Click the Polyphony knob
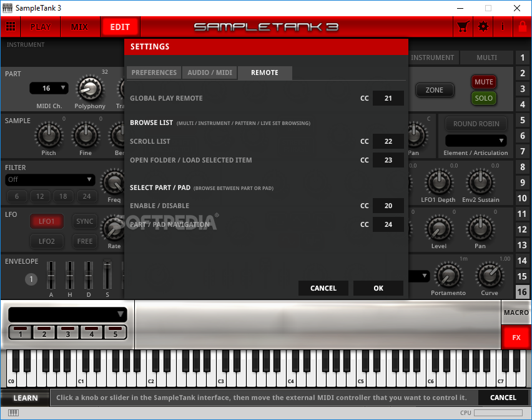 click(x=90, y=89)
